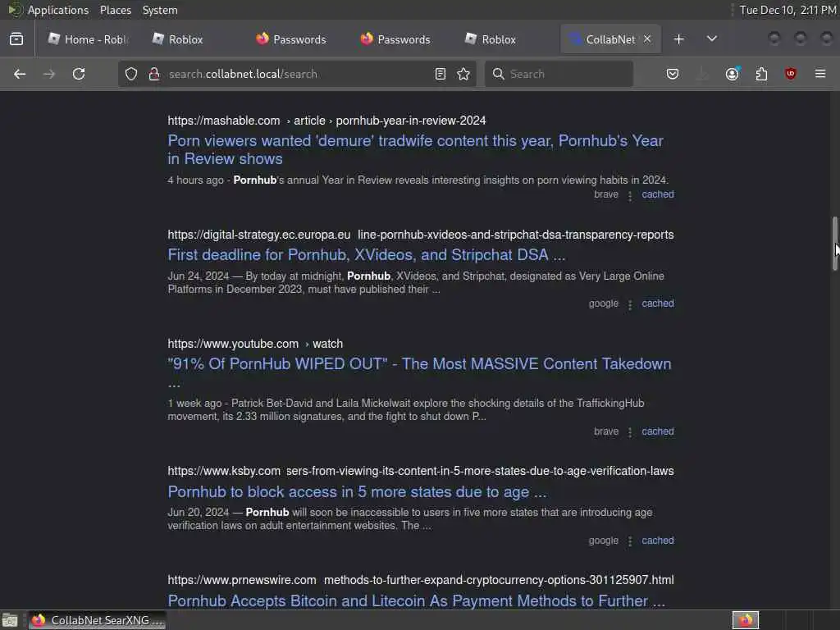
Task: Open tracking protection shield icon
Action: pyautogui.click(x=131, y=74)
